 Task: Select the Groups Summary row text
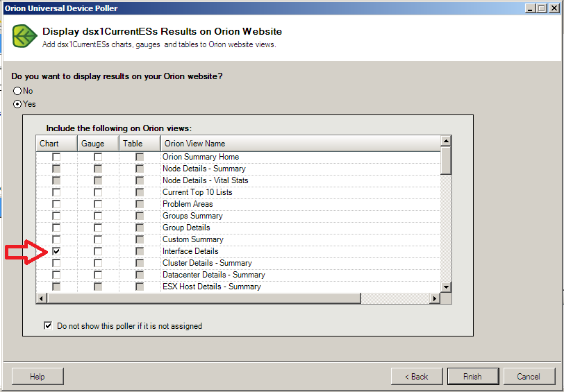pos(192,216)
